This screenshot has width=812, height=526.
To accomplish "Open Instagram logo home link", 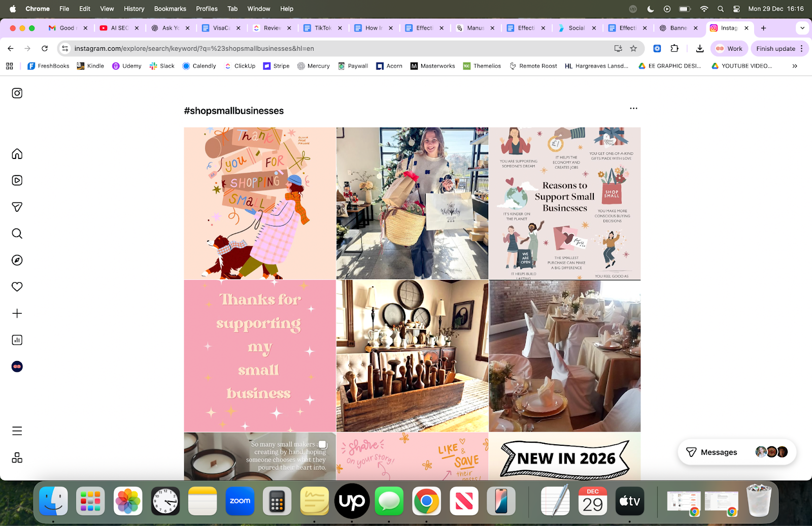I will pos(17,93).
